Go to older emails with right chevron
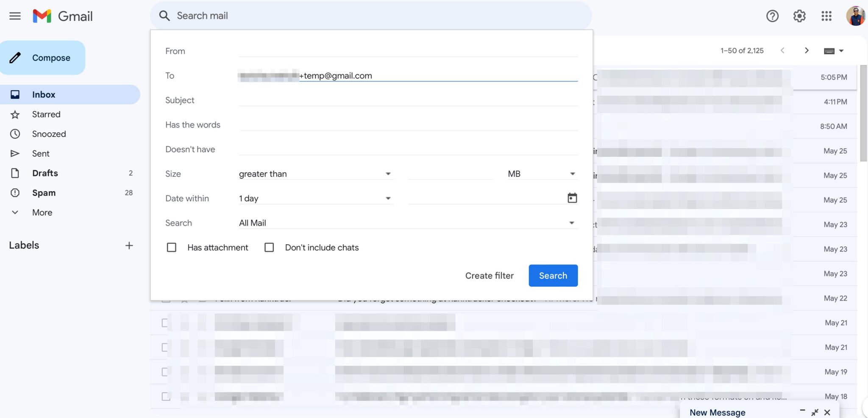Image resolution: width=868 pixels, height=418 pixels. [x=807, y=50]
